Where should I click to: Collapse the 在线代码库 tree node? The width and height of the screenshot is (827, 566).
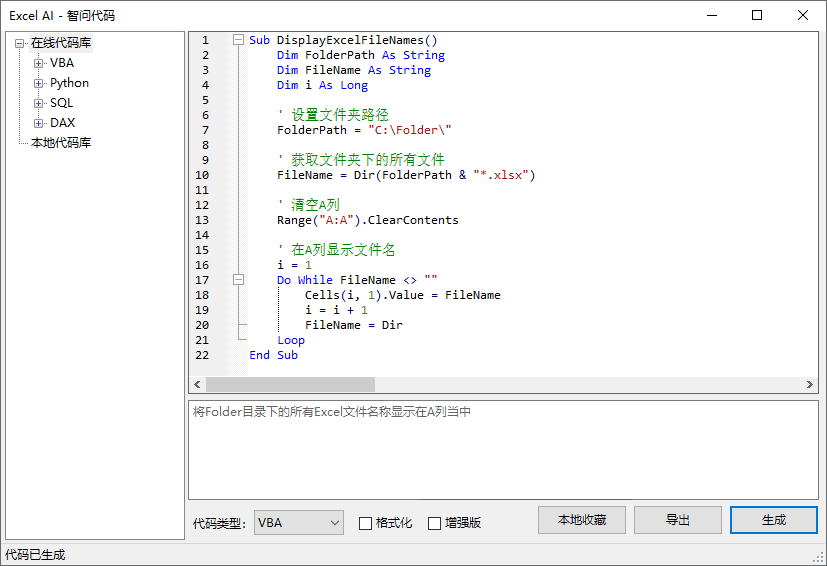click(20, 43)
